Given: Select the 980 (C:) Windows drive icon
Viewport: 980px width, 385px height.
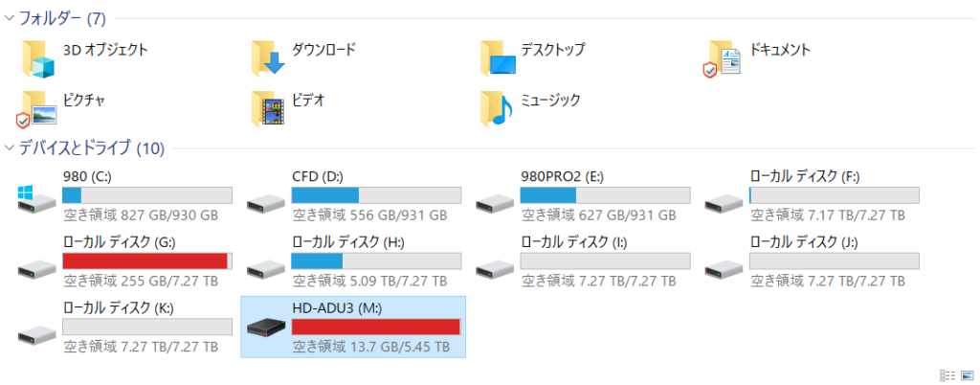Looking at the screenshot, I should [x=35, y=199].
